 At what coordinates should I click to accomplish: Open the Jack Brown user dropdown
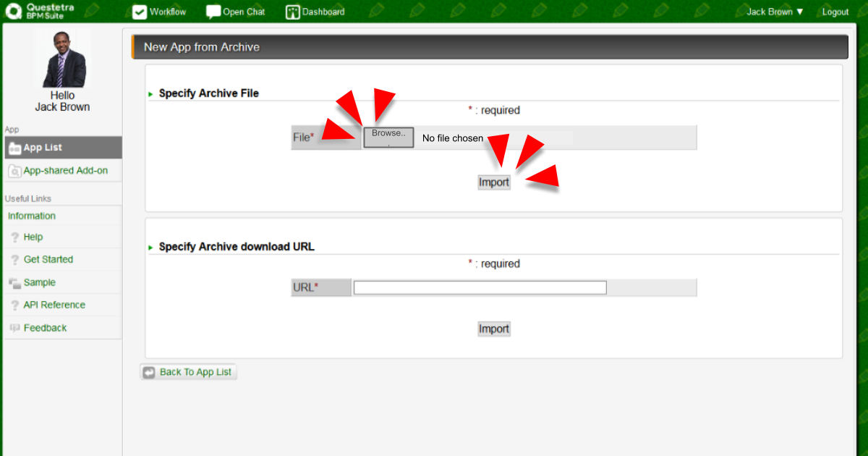pos(775,12)
